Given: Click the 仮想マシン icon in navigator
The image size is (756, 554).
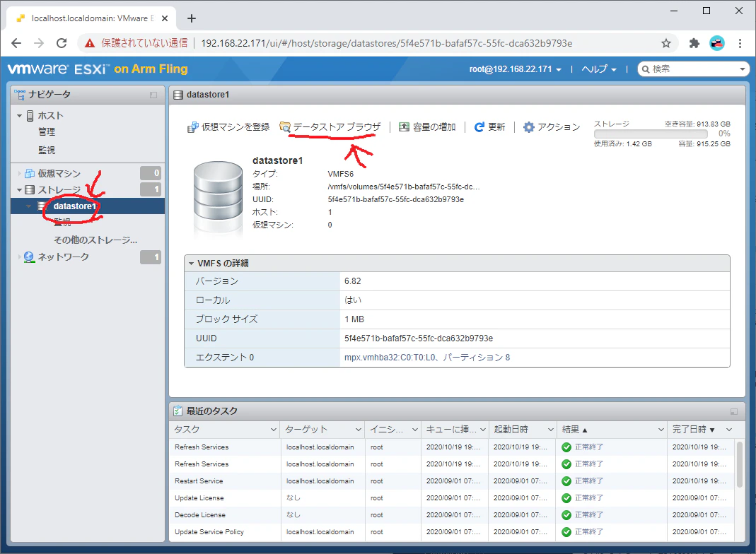Looking at the screenshot, I should (30, 173).
